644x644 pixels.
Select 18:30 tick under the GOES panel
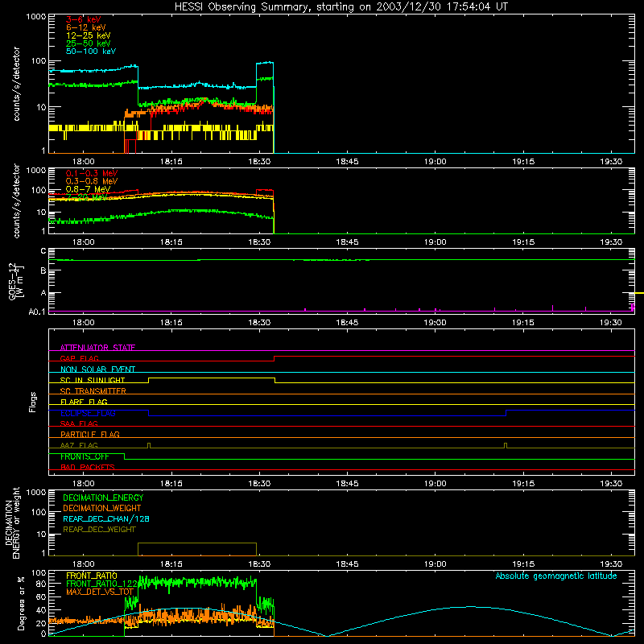[x=259, y=323]
